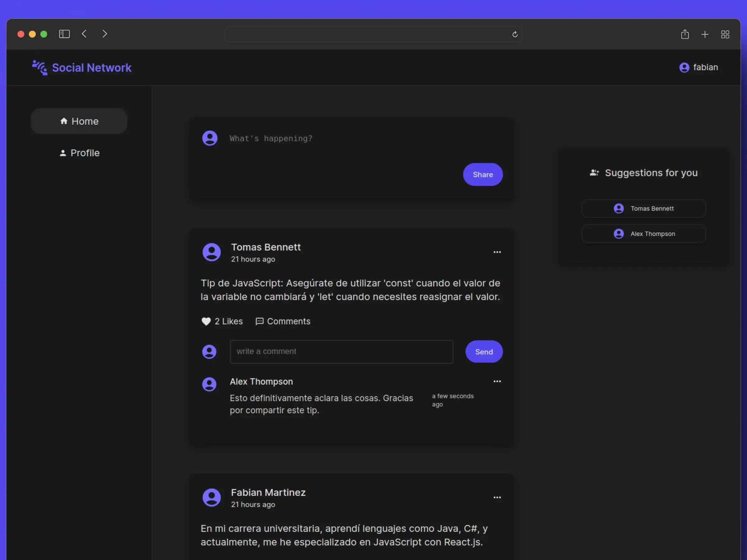747x560 pixels.
Task: Send the comment
Action: [x=484, y=352]
